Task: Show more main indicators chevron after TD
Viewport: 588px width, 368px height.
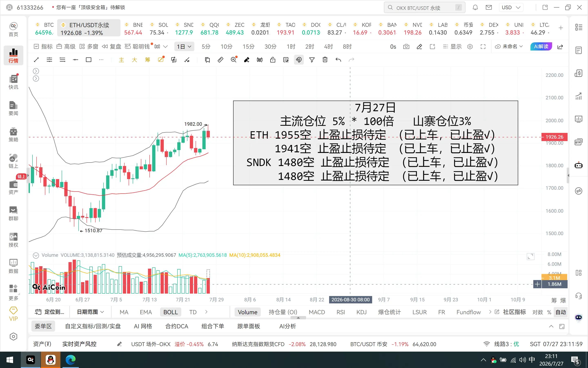Action: [206, 312]
